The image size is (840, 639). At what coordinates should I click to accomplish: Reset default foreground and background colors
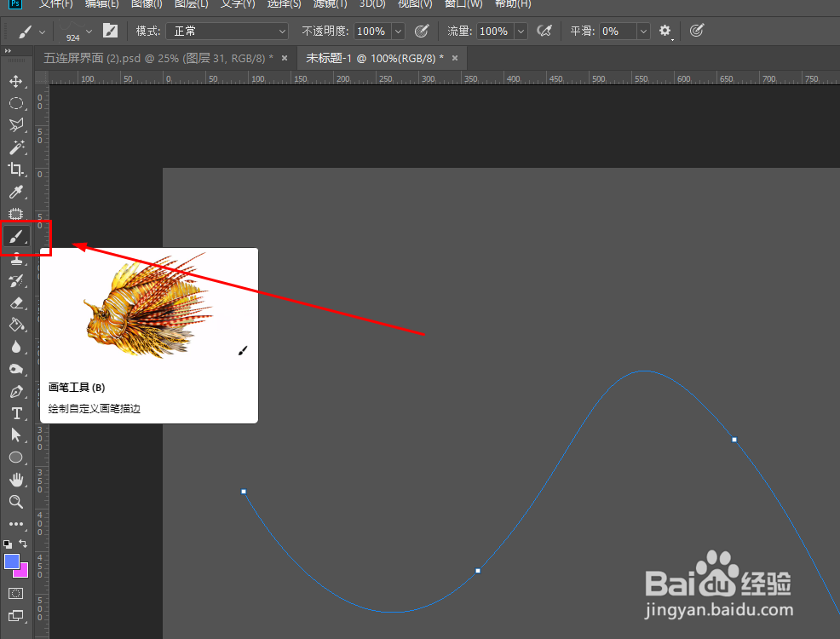[8, 544]
